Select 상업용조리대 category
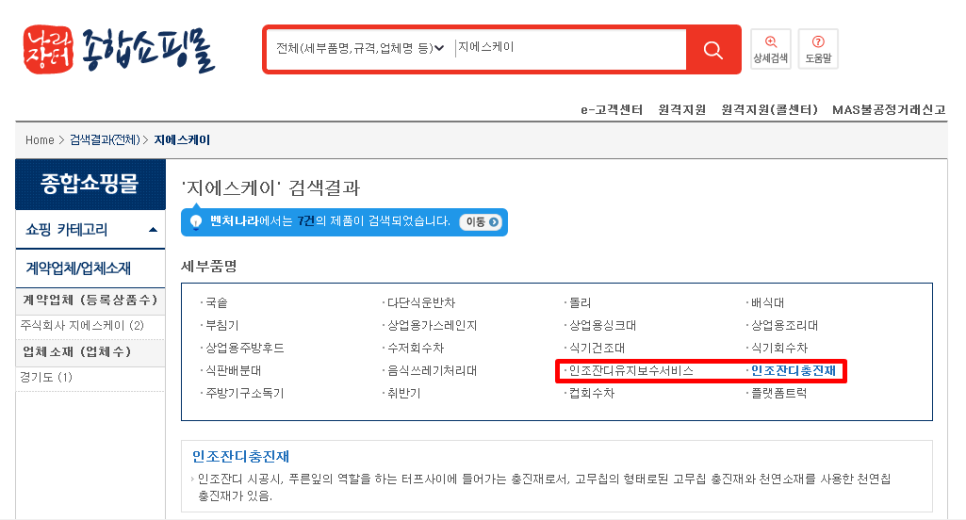Image resolution: width=966 pixels, height=520 pixels. point(784,325)
